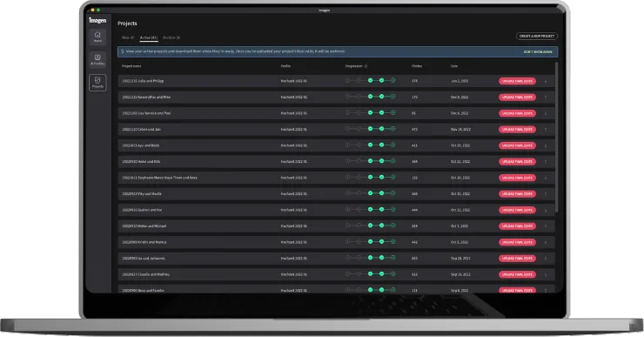The image size is (644, 337).
Task: Upload final edits for the Oct 25, 2022 project
Action: point(517,145)
